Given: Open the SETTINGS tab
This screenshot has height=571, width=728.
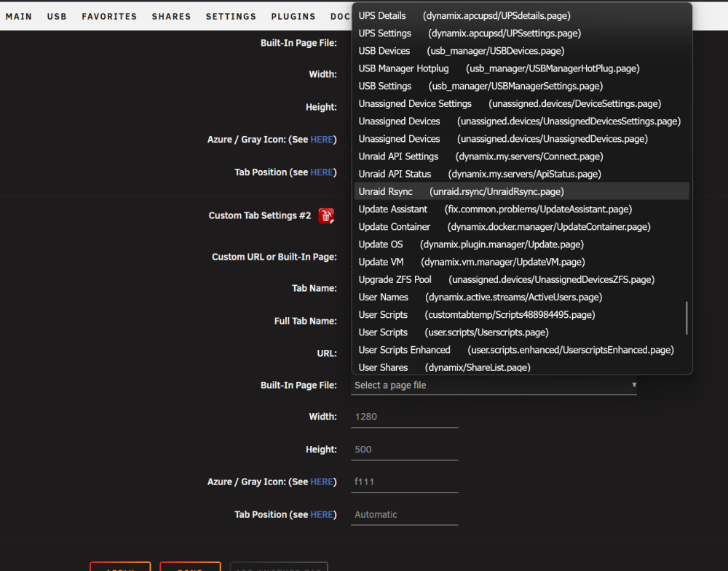Looking at the screenshot, I should pos(232,16).
